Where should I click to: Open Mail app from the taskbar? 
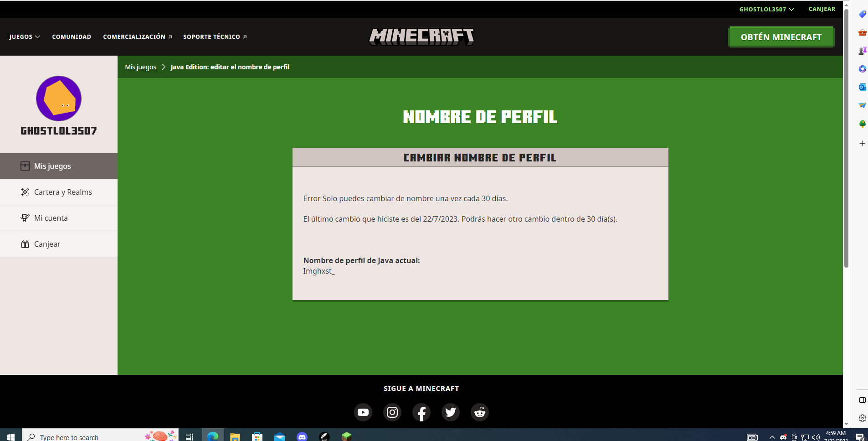point(280,436)
